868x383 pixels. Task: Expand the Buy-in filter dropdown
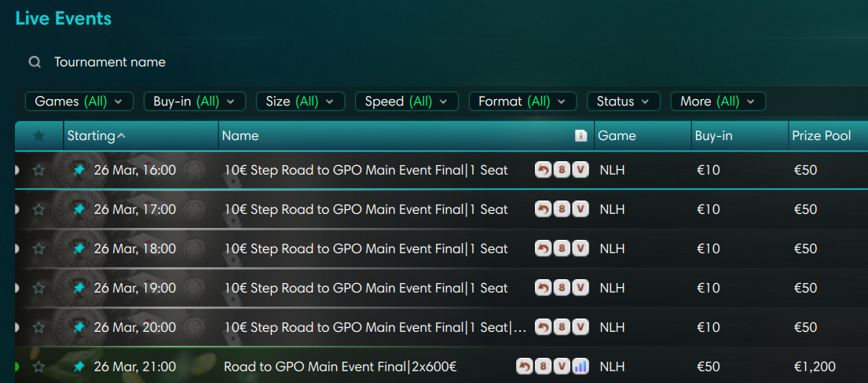tap(194, 101)
